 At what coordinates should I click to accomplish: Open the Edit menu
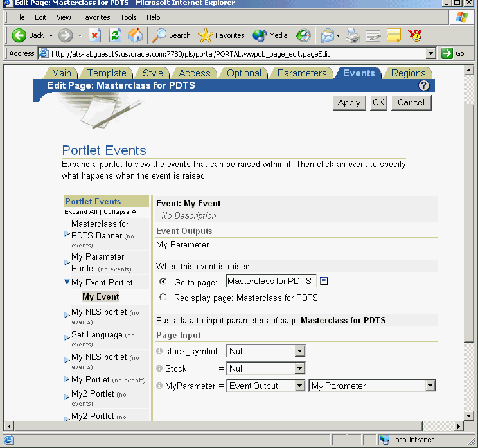(x=40, y=17)
